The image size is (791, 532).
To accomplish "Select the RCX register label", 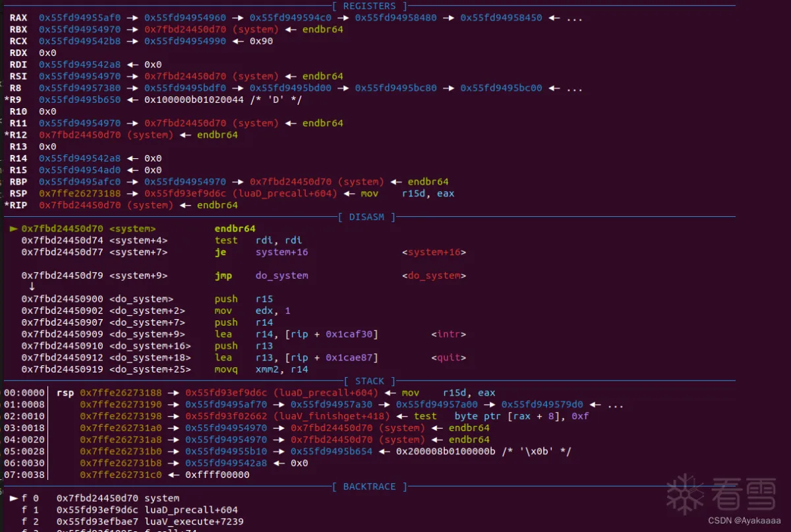I will [18, 42].
